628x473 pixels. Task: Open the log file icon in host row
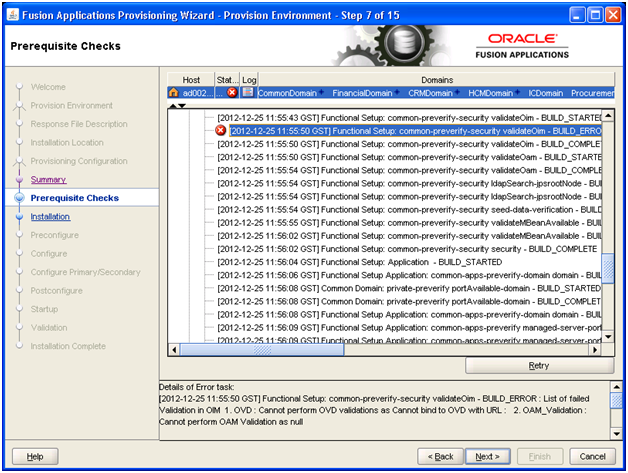[248, 93]
